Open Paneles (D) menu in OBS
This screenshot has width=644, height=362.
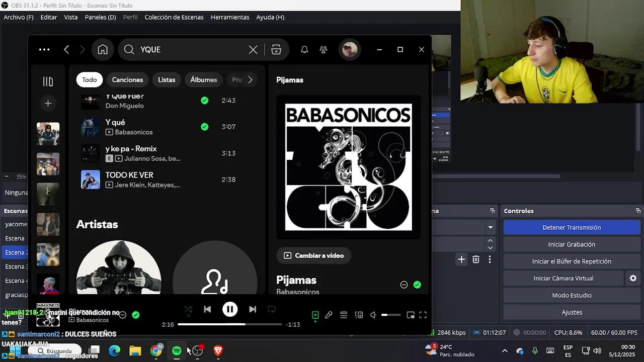click(100, 17)
